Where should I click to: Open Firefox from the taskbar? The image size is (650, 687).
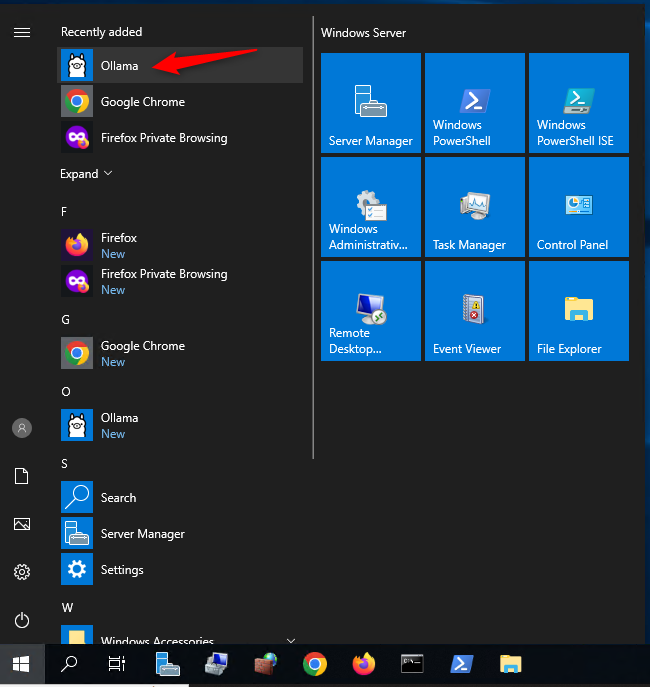[x=364, y=664]
